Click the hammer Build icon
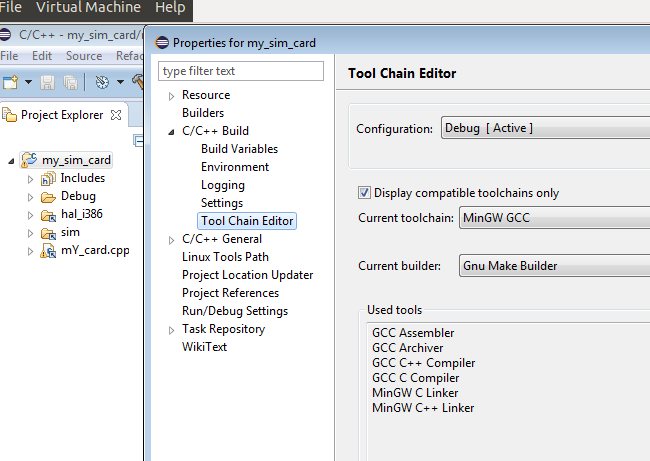Viewport: 650px width, 461px height. pos(138,82)
